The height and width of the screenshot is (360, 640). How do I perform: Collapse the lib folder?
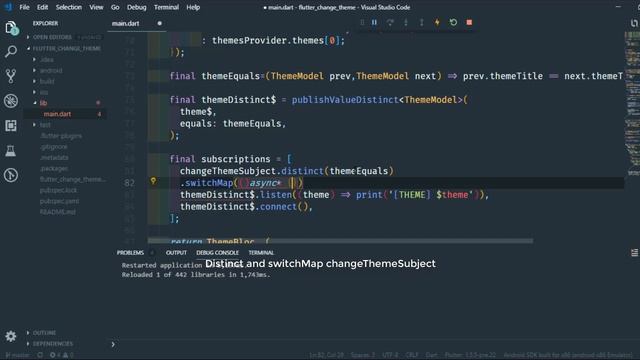pyautogui.click(x=43, y=103)
